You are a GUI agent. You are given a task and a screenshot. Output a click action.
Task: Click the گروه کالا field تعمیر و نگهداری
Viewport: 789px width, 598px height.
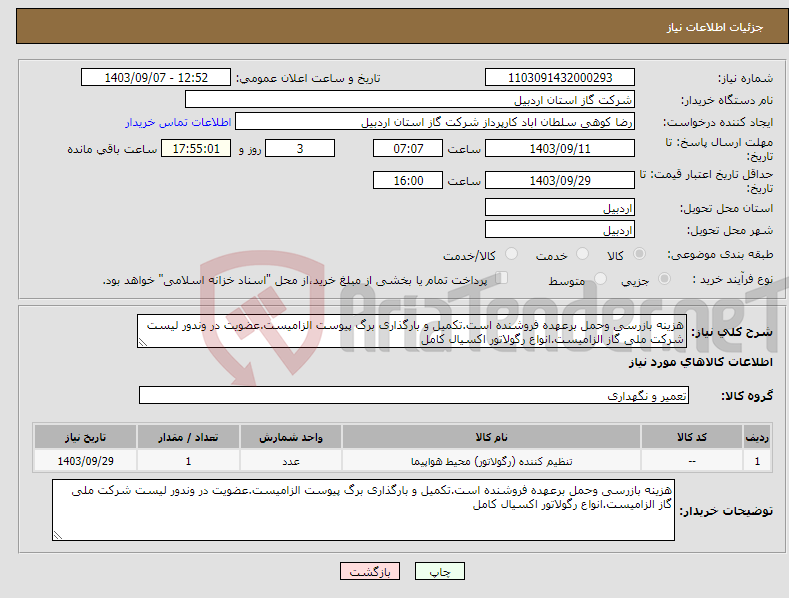click(x=414, y=396)
